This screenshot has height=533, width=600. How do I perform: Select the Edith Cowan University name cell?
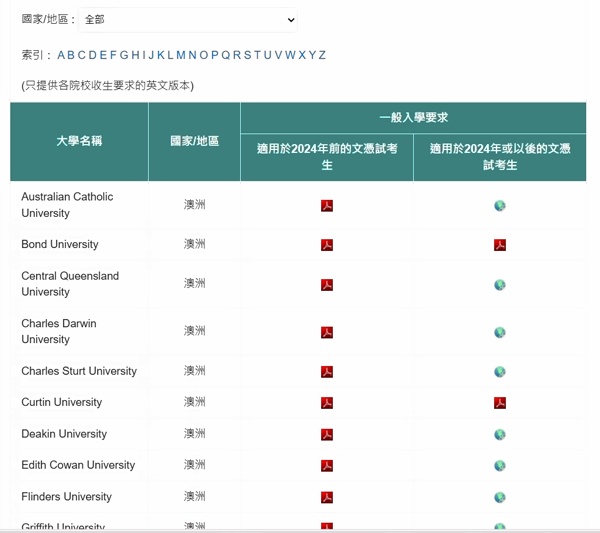coord(78,465)
